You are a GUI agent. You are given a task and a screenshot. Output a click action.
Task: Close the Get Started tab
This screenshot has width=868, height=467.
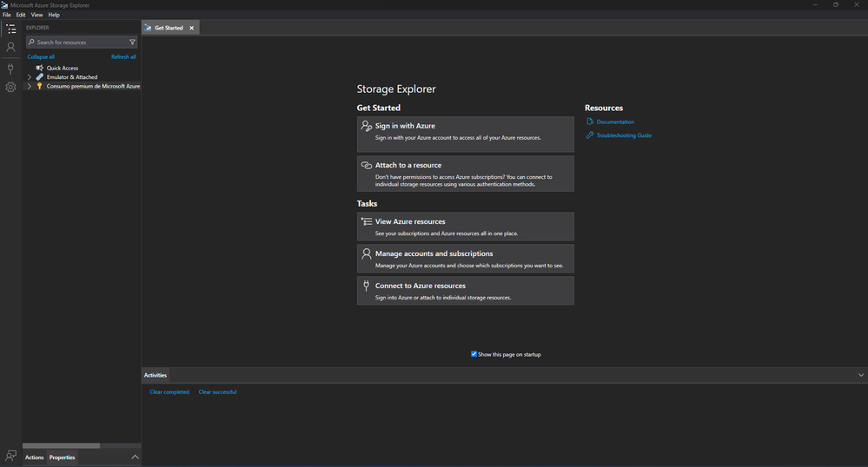tap(192, 28)
